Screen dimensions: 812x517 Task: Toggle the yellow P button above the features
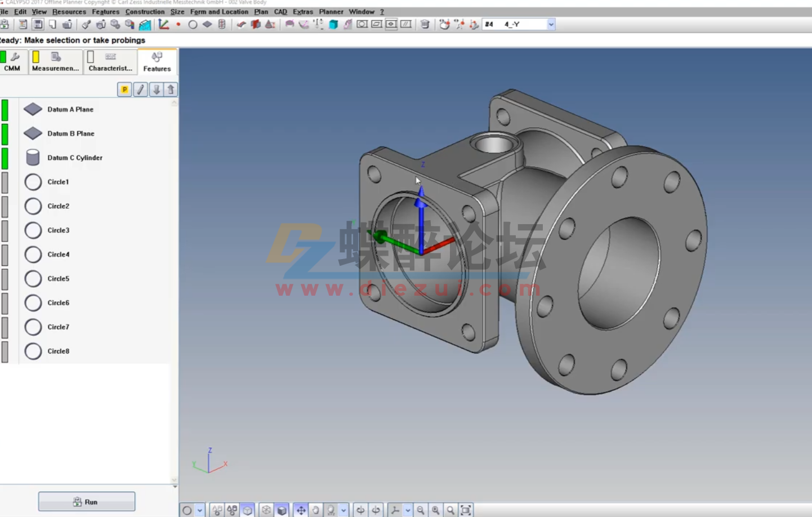[x=124, y=90]
